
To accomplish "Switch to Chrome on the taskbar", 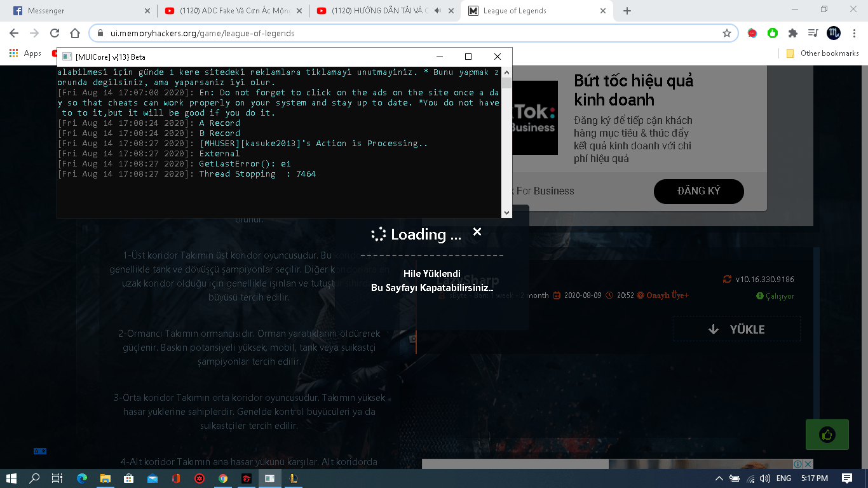I will [223, 478].
